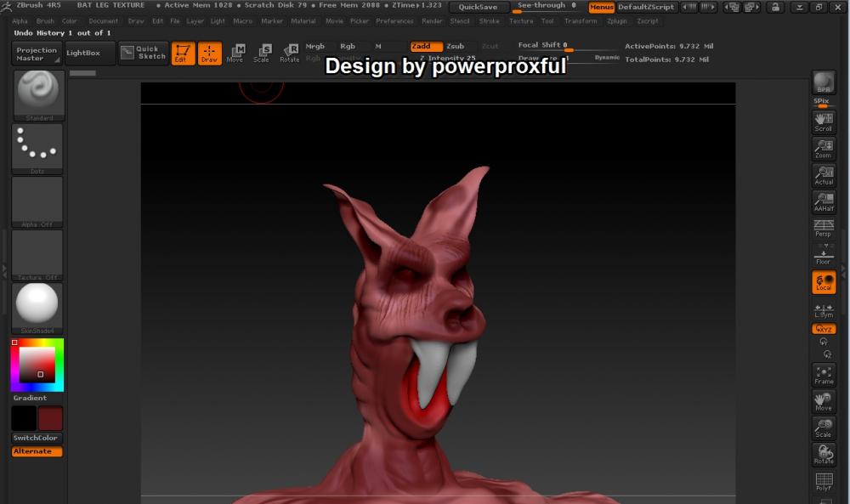The width and height of the screenshot is (850, 504).
Task: Click the right shelf Scale icon
Action: [824, 428]
